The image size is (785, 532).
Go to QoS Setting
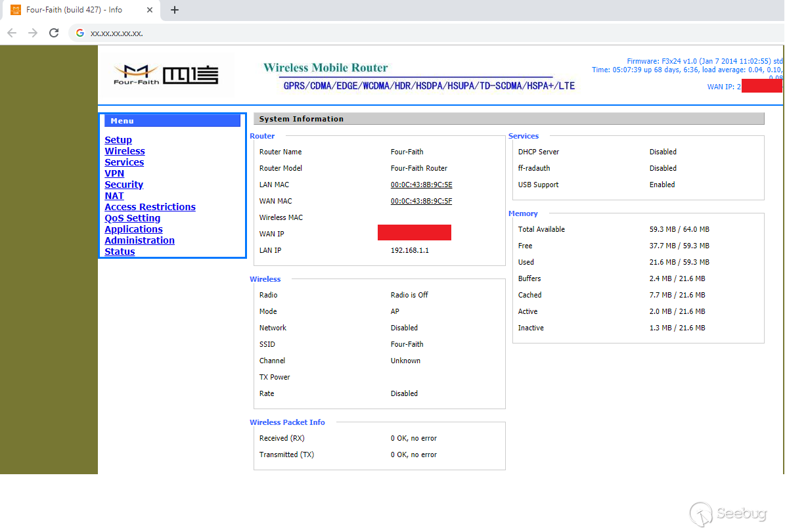[133, 218]
